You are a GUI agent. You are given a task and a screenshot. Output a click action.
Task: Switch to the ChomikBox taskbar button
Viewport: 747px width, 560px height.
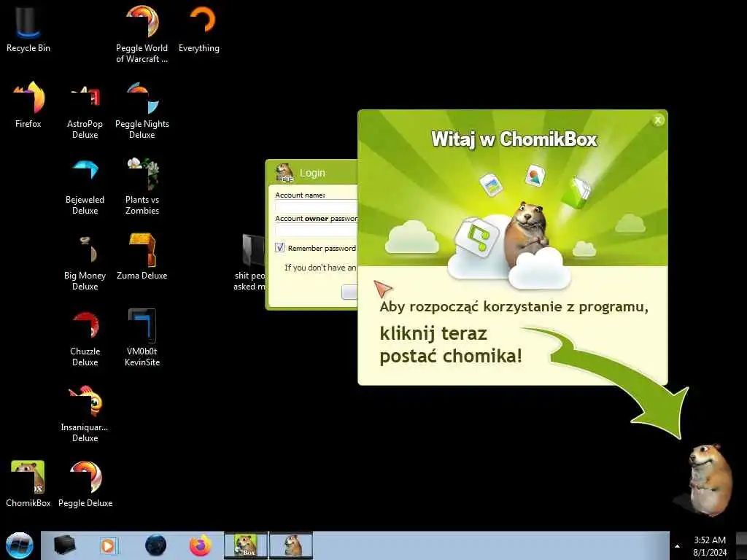tap(246, 545)
